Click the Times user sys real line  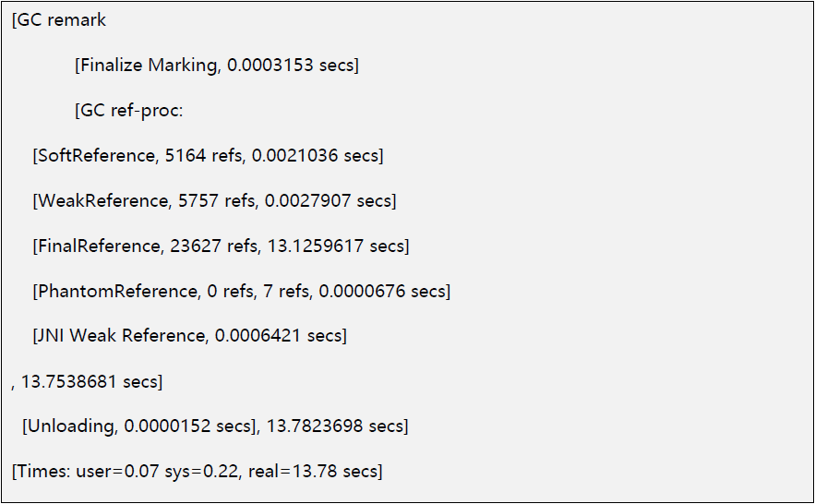(197, 472)
